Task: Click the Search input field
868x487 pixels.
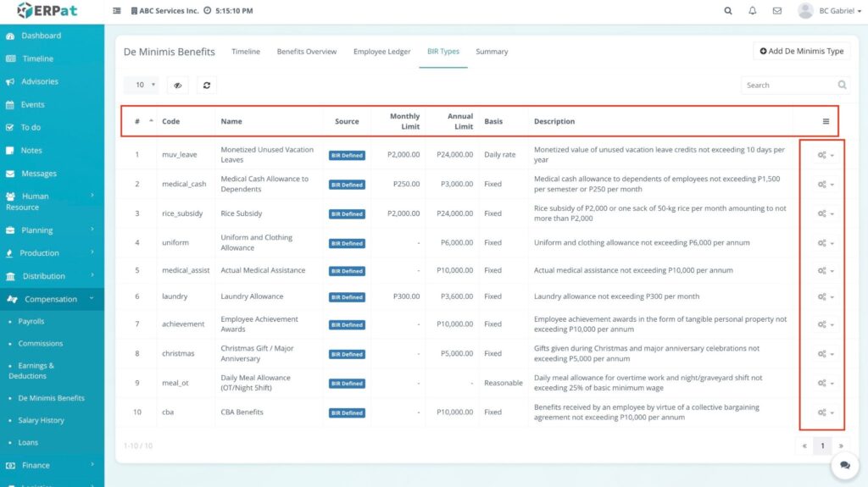Action: [x=787, y=85]
